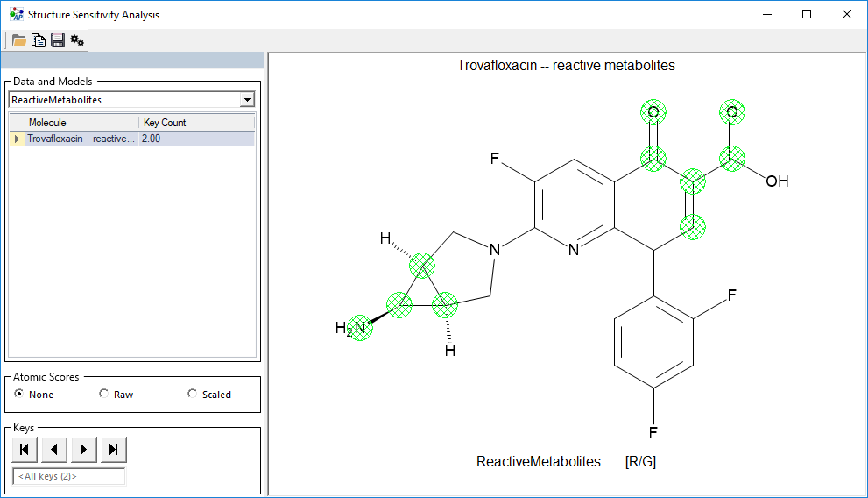Expand the Trovafloxacin row arrow
This screenshot has height=498, width=868.
(17, 139)
